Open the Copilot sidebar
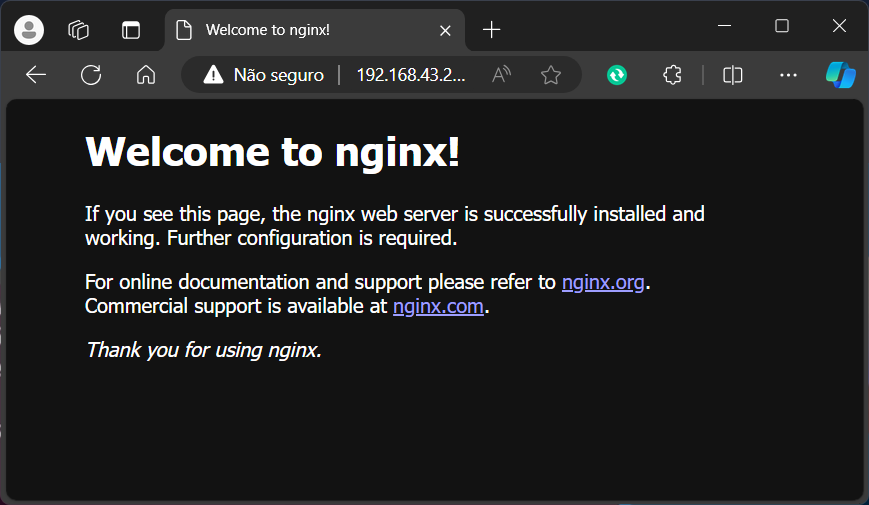The image size is (869, 505). [x=840, y=75]
